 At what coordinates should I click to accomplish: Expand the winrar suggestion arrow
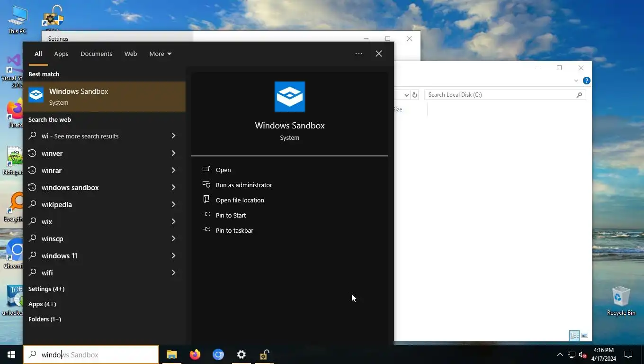pos(173,170)
